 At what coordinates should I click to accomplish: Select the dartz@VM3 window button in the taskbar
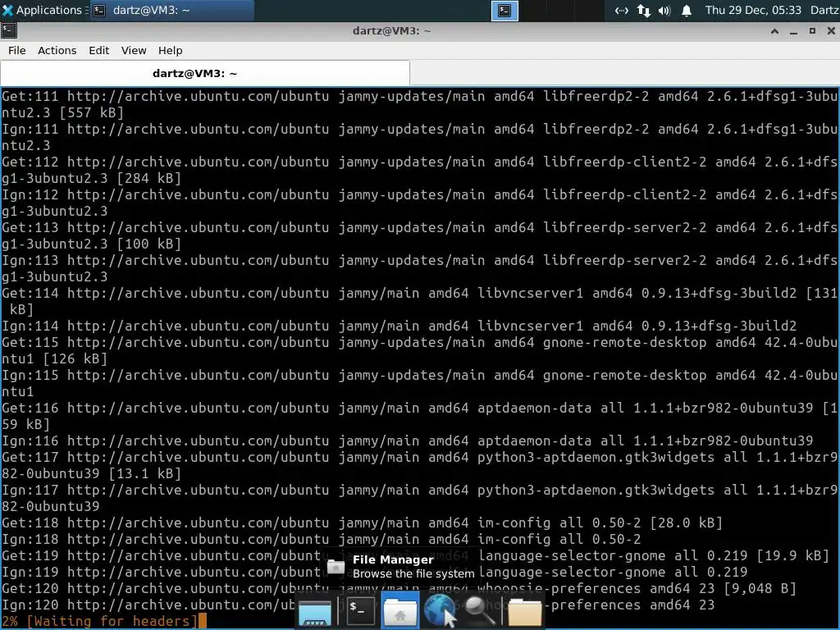(171, 10)
